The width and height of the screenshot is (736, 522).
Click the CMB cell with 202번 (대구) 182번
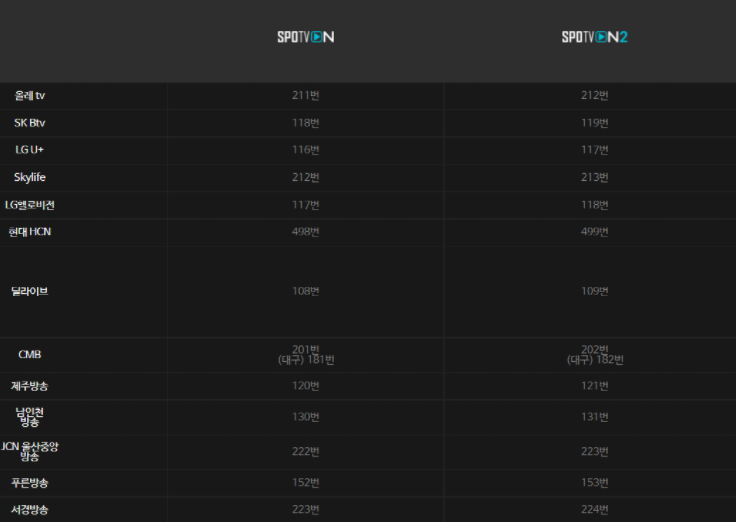[594, 355]
